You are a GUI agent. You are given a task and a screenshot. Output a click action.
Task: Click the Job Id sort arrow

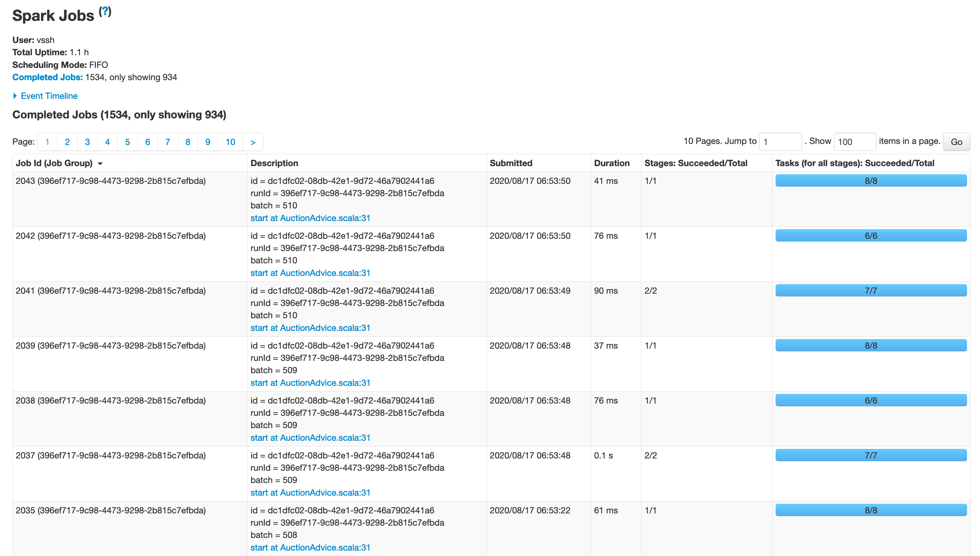[x=100, y=163]
